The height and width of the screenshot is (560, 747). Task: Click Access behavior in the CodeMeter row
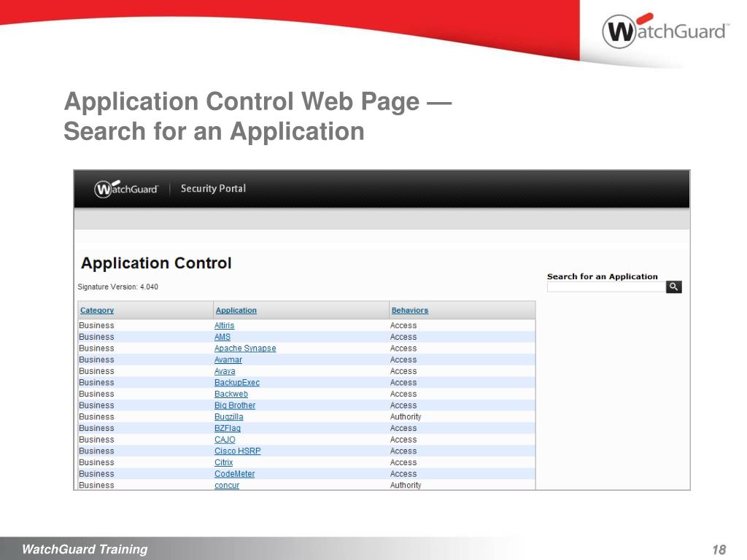pos(403,474)
